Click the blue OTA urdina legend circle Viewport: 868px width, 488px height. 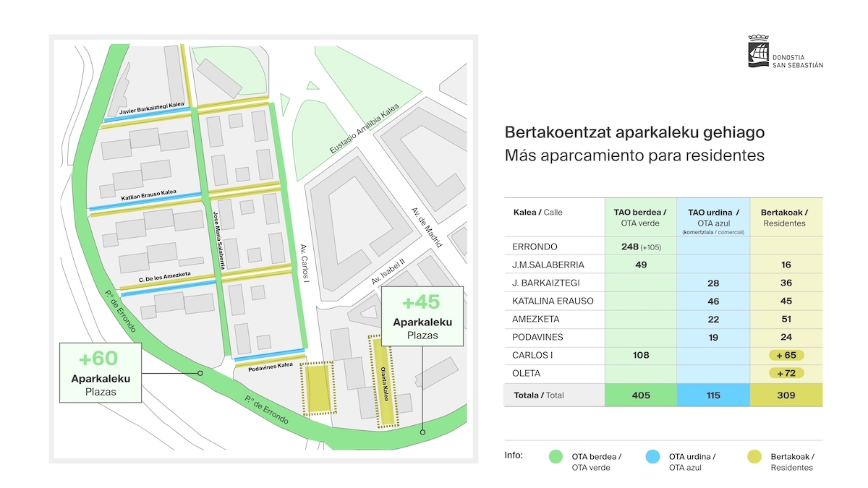click(x=652, y=456)
